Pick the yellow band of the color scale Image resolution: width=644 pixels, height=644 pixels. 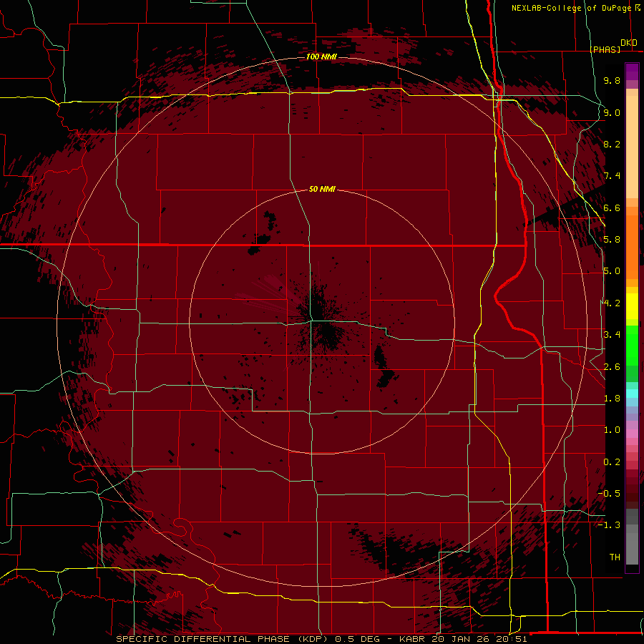click(x=632, y=306)
